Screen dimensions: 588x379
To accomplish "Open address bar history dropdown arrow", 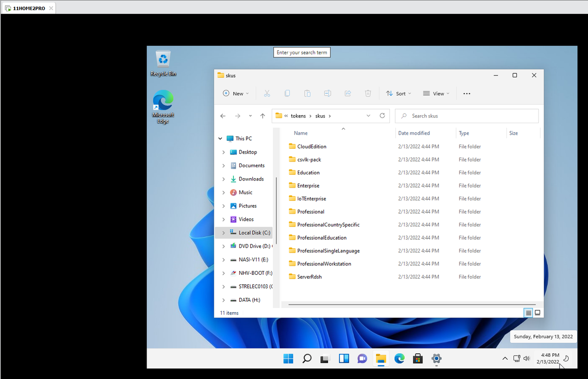I will click(x=368, y=116).
